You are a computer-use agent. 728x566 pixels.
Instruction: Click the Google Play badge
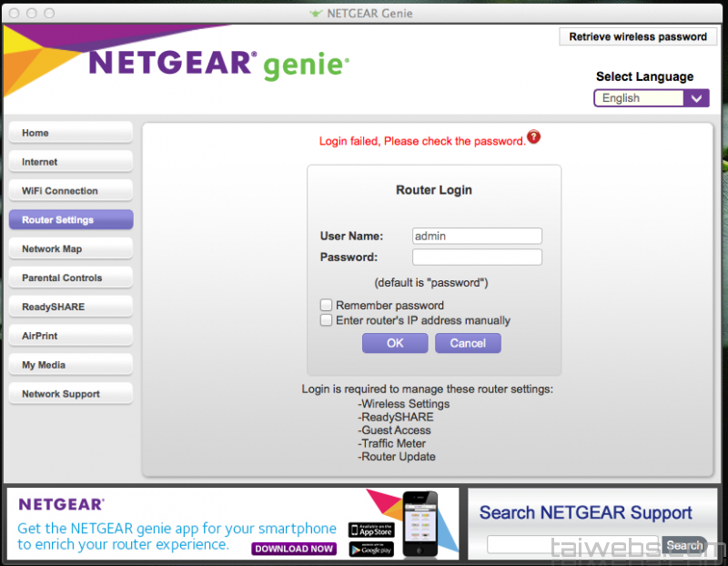coord(369,548)
